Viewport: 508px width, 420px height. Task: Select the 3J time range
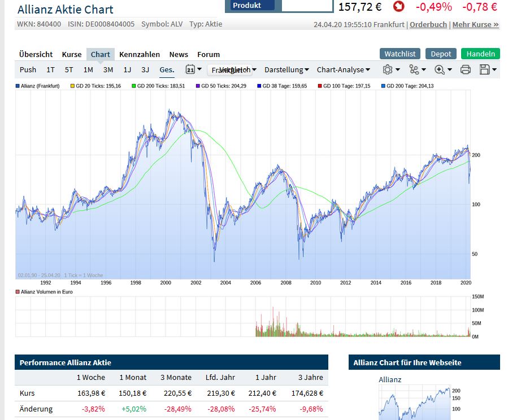(x=145, y=69)
